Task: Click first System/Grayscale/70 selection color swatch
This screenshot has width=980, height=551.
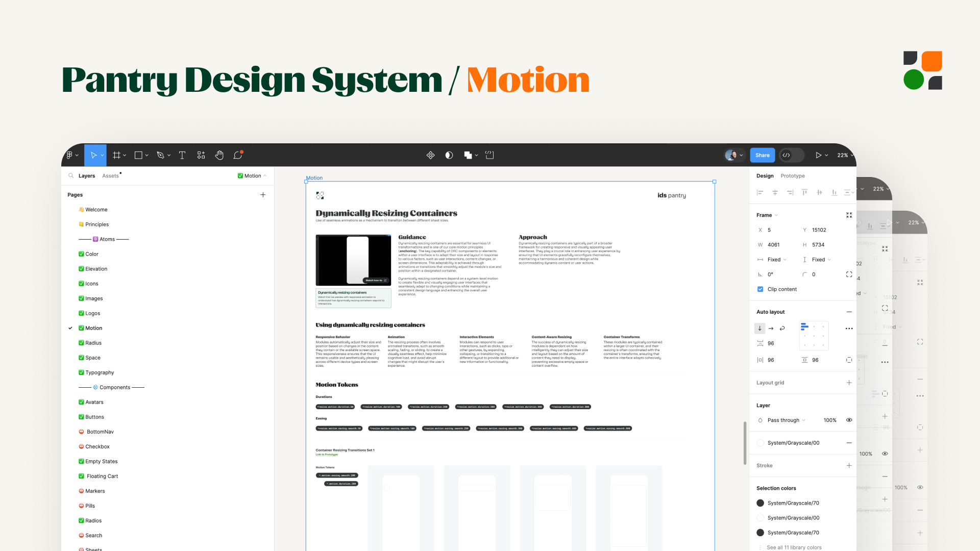Action: tap(760, 503)
